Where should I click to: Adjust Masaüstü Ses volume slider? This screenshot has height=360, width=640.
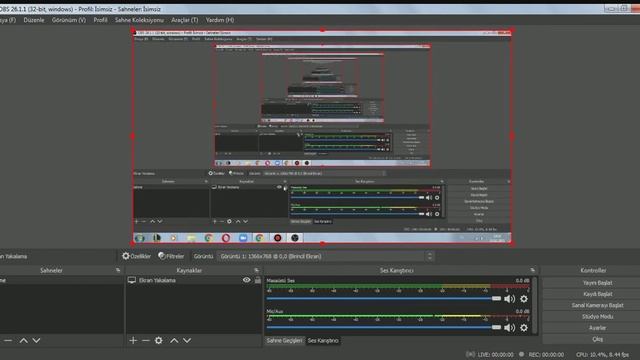pos(384,299)
